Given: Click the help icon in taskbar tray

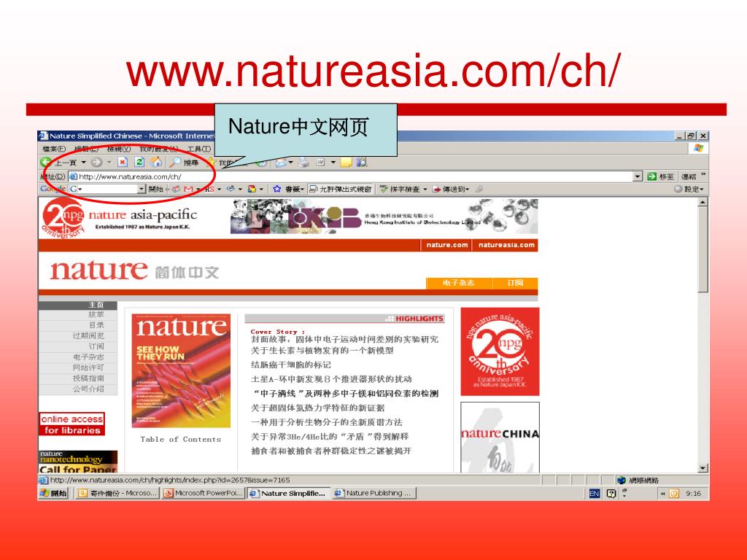Looking at the screenshot, I should [611, 494].
